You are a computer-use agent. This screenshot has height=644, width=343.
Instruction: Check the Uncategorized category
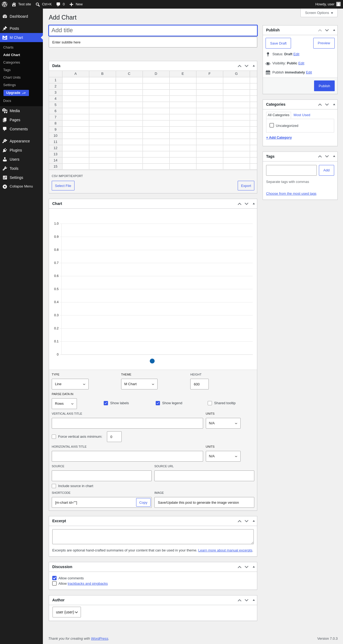tap(272, 125)
